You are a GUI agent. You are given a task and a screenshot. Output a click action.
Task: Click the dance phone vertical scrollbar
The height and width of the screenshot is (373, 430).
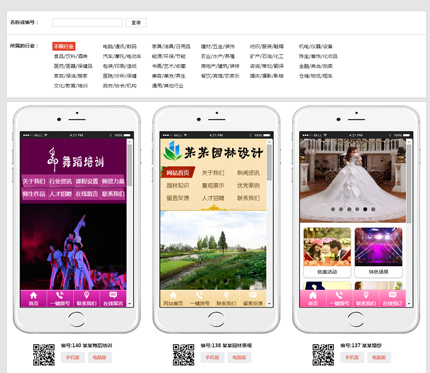(130, 165)
